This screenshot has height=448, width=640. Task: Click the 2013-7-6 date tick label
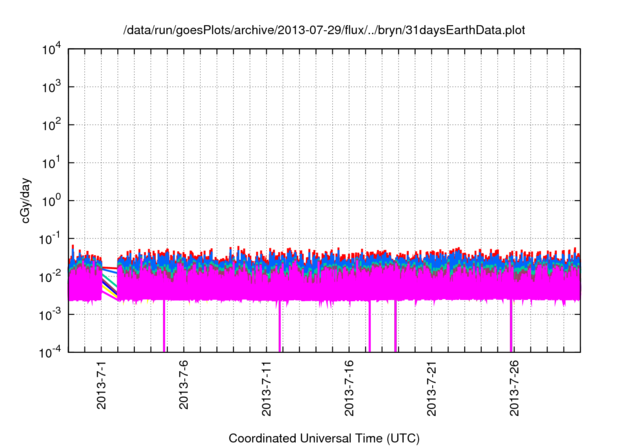click(184, 385)
